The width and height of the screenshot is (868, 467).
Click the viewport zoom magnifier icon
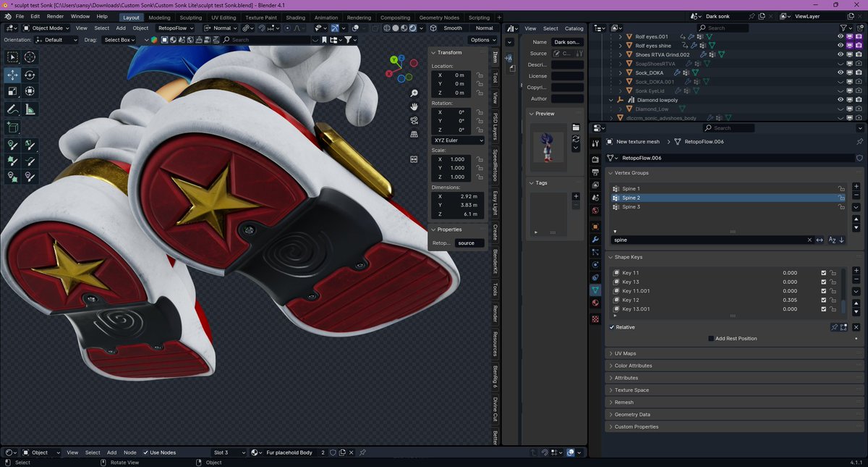click(x=414, y=93)
